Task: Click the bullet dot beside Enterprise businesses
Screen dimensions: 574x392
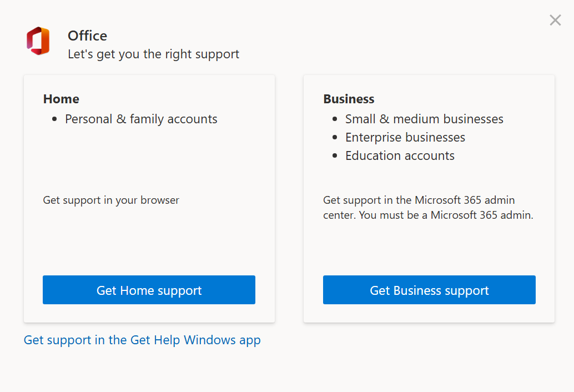Action: pos(335,138)
